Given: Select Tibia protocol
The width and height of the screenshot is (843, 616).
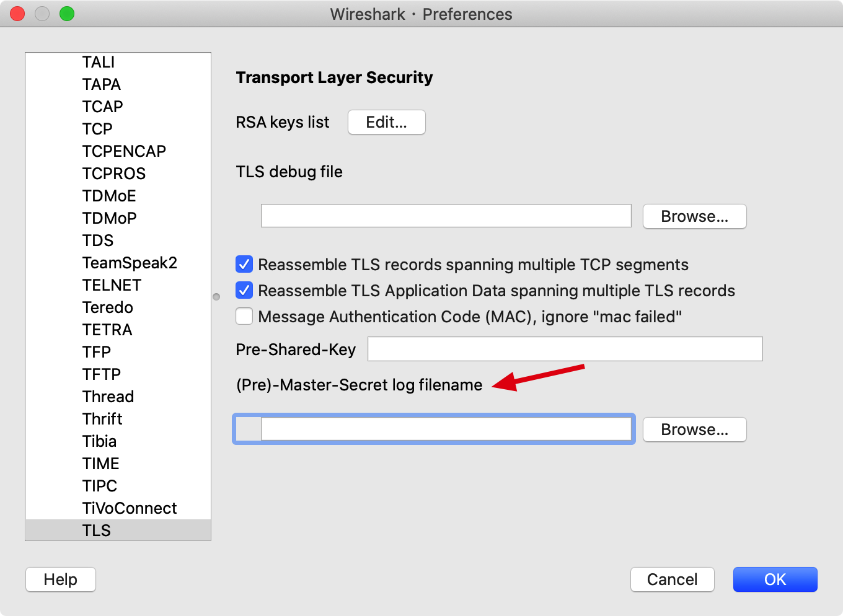Looking at the screenshot, I should pyautogui.click(x=118, y=441).
